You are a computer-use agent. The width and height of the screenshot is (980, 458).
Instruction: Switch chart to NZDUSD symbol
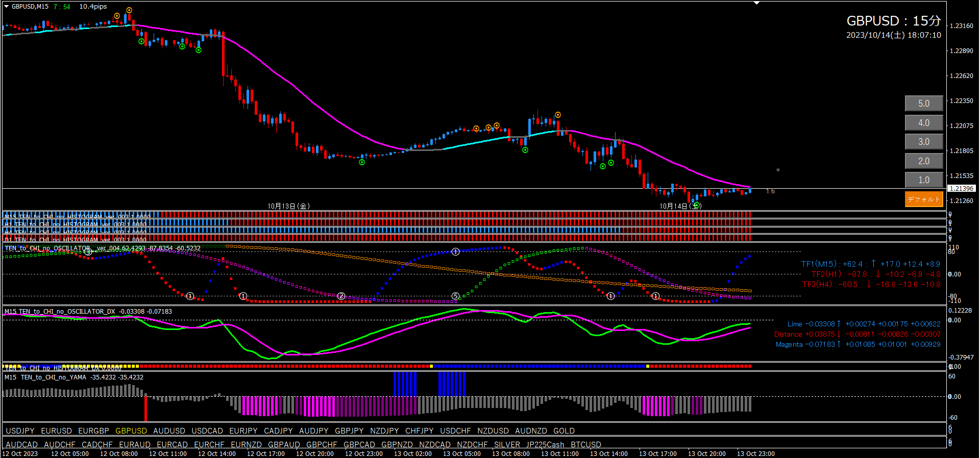[493, 431]
